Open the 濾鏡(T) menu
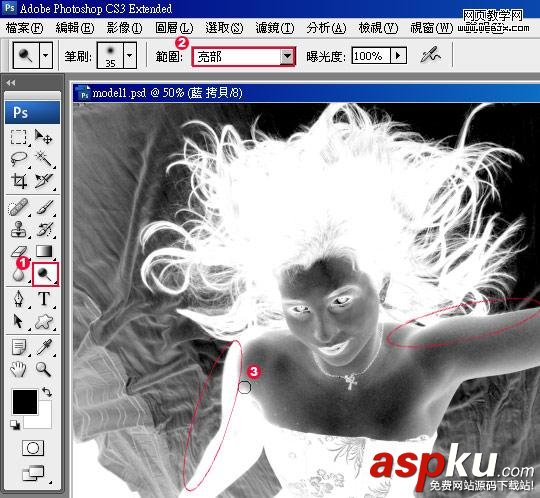The image size is (540, 498). [x=274, y=28]
